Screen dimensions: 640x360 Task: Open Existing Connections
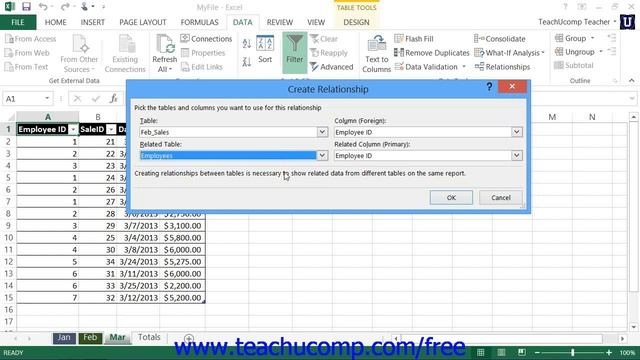125,54
